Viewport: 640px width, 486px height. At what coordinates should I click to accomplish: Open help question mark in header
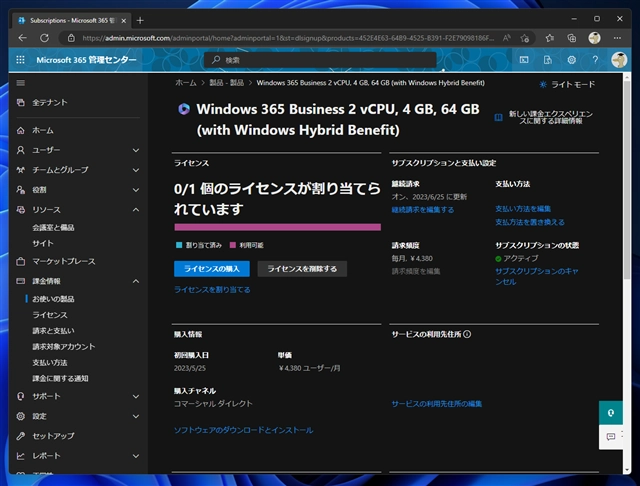(595, 60)
